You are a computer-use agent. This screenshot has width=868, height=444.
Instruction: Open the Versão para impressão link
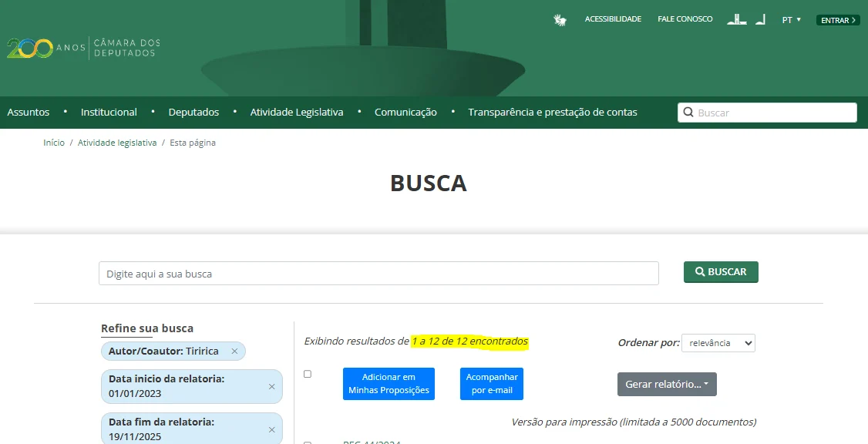(633, 422)
